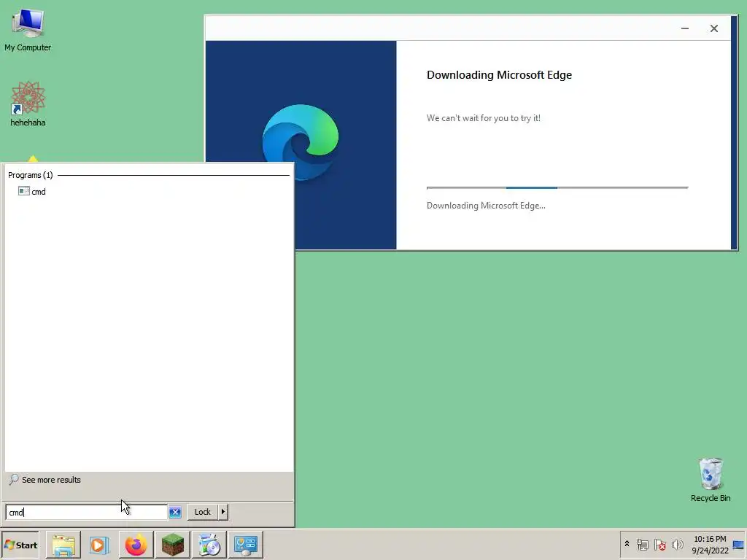Open the My Computer desktop icon
This screenshot has width=747, height=560.
[28, 29]
